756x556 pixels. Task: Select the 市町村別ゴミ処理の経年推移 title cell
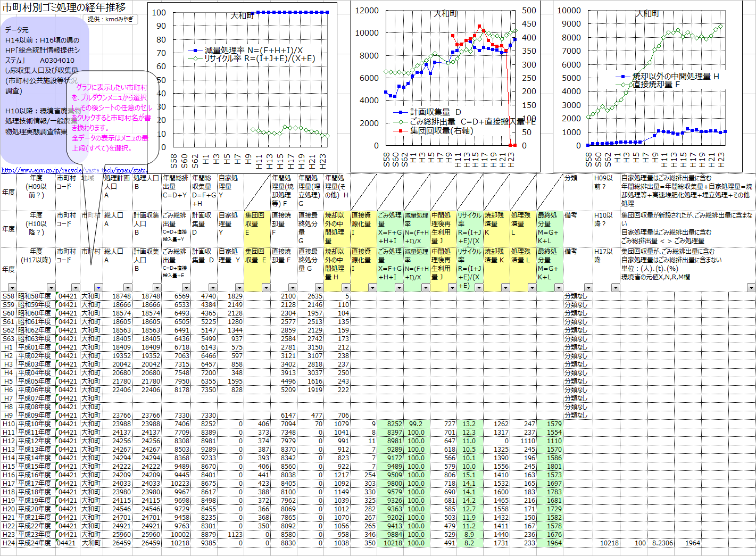[64, 7]
